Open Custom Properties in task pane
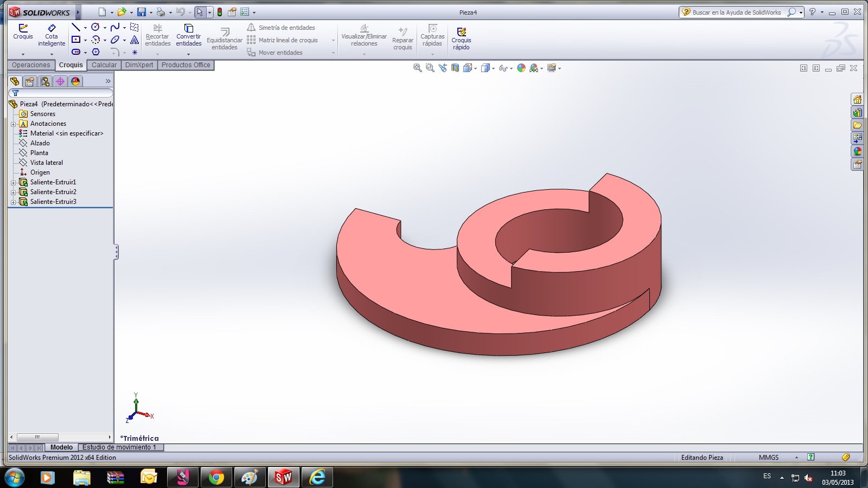Viewport: 868px width, 488px height. [857, 164]
